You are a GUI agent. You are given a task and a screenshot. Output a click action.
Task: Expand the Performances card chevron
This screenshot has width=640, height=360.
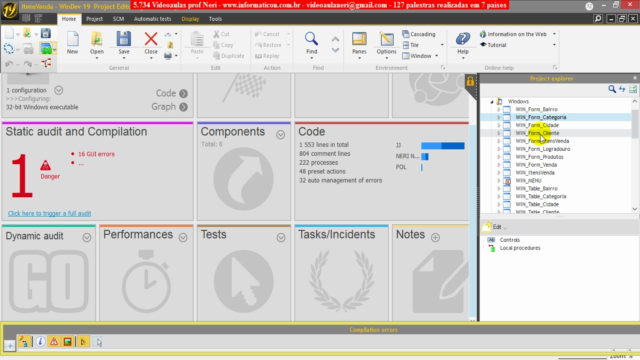[183, 238]
